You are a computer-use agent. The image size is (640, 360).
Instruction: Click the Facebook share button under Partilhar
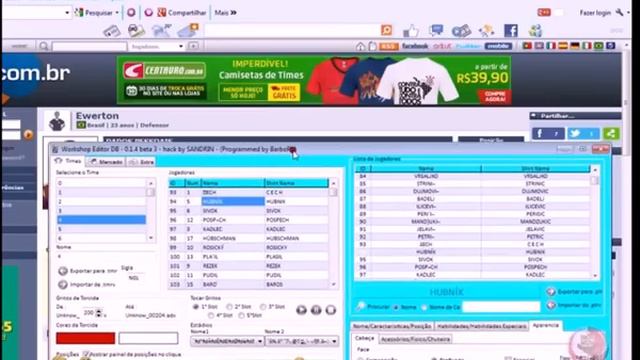(x=548, y=133)
